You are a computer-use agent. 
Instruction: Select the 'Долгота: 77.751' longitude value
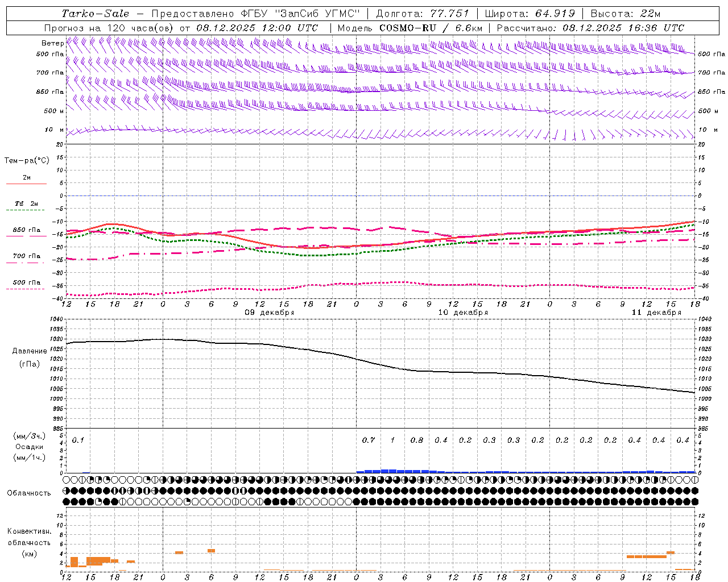click(422, 14)
